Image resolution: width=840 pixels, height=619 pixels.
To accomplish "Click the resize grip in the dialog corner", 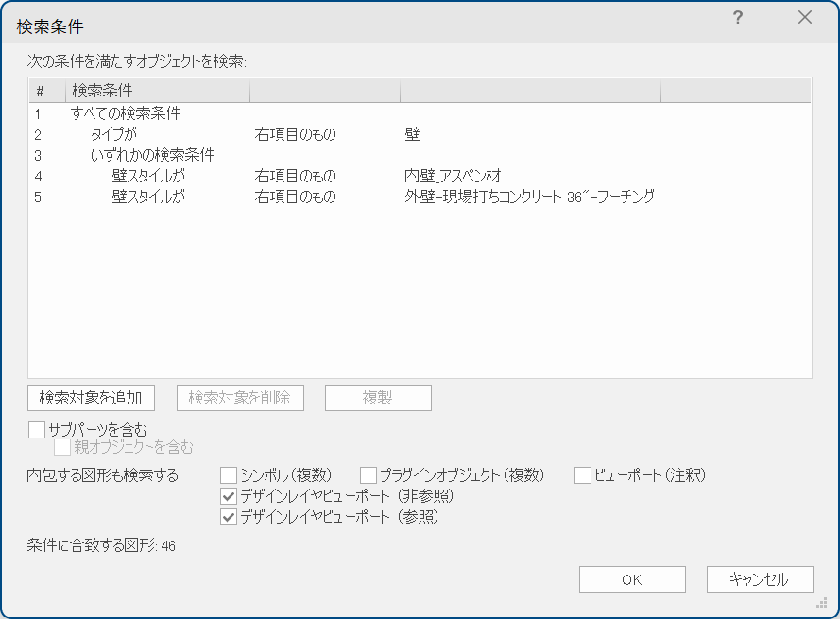I will 821,602.
